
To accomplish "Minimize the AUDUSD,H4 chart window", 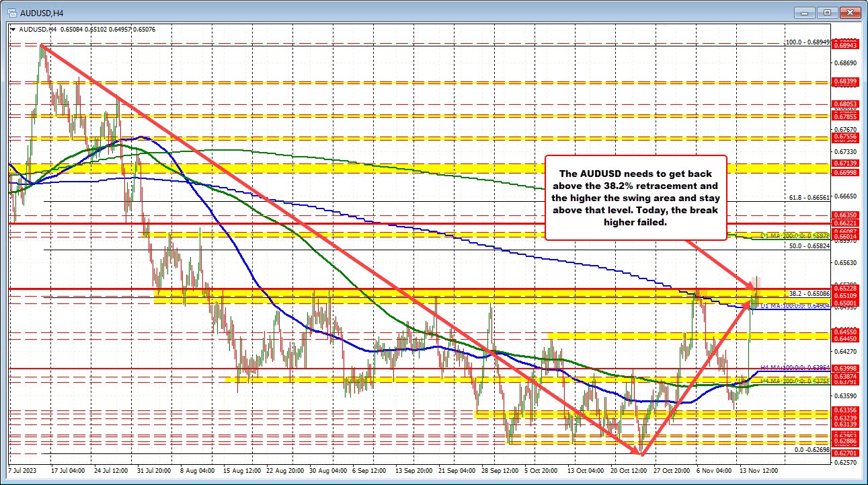I will coord(804,11).
